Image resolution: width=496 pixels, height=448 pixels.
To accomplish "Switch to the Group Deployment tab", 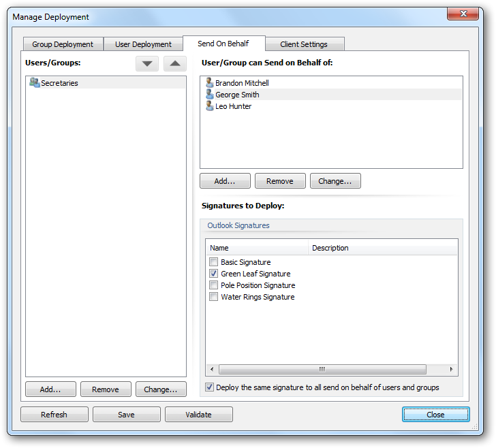I will coord(63,44).
